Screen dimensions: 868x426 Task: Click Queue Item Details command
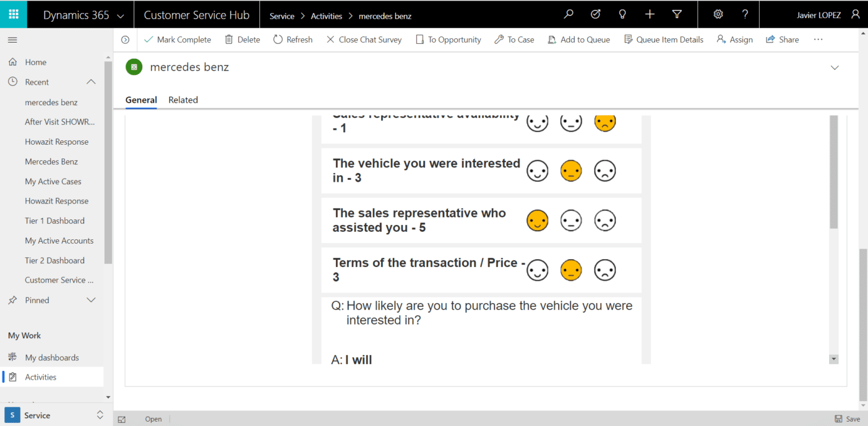point(663,39)
